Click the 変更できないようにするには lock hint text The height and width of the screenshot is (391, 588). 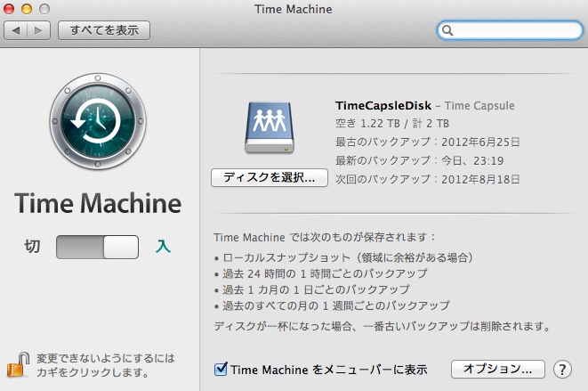pos(106,365)
